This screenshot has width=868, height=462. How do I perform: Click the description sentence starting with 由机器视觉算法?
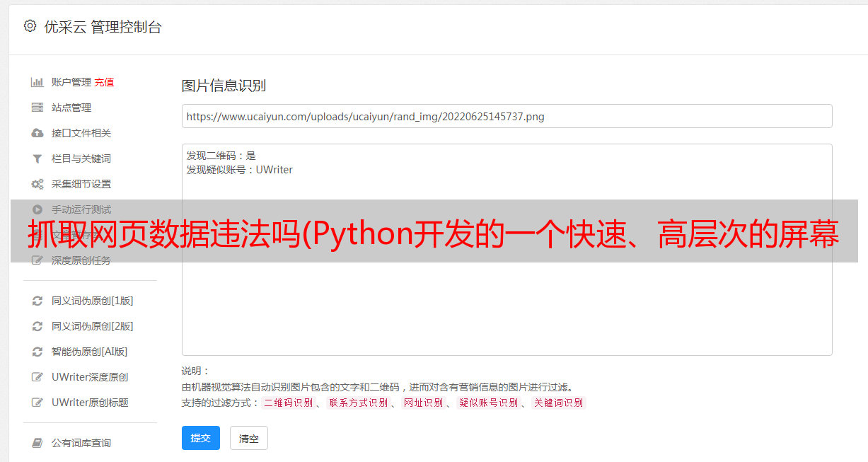pos(377,387)
